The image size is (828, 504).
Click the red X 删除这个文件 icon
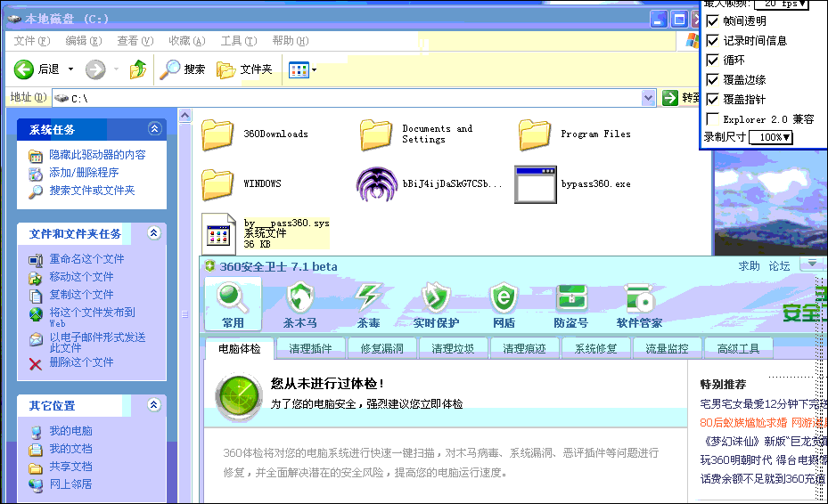[36, 364]
